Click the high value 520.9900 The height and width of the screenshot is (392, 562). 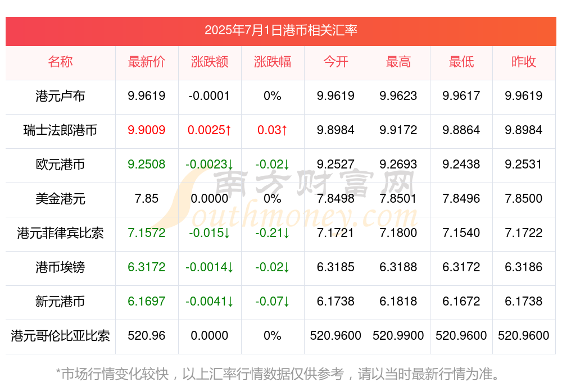point(398,335)
